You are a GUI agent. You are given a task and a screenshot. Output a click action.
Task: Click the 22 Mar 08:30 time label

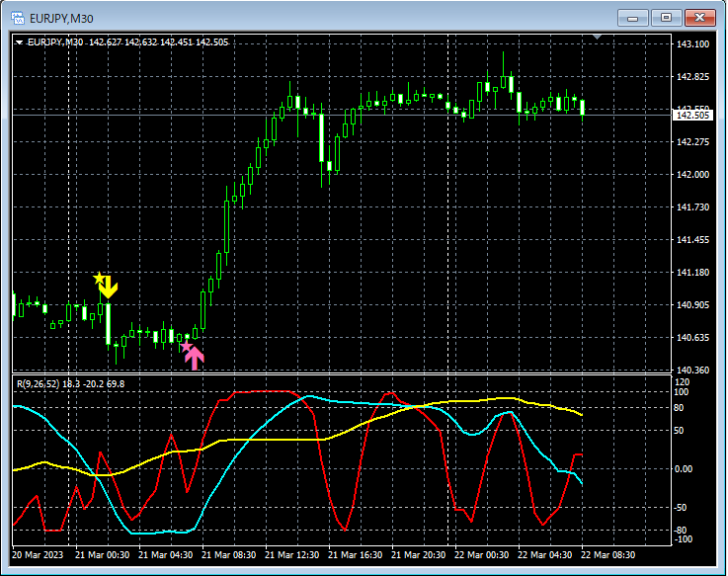tap(607, 555)
